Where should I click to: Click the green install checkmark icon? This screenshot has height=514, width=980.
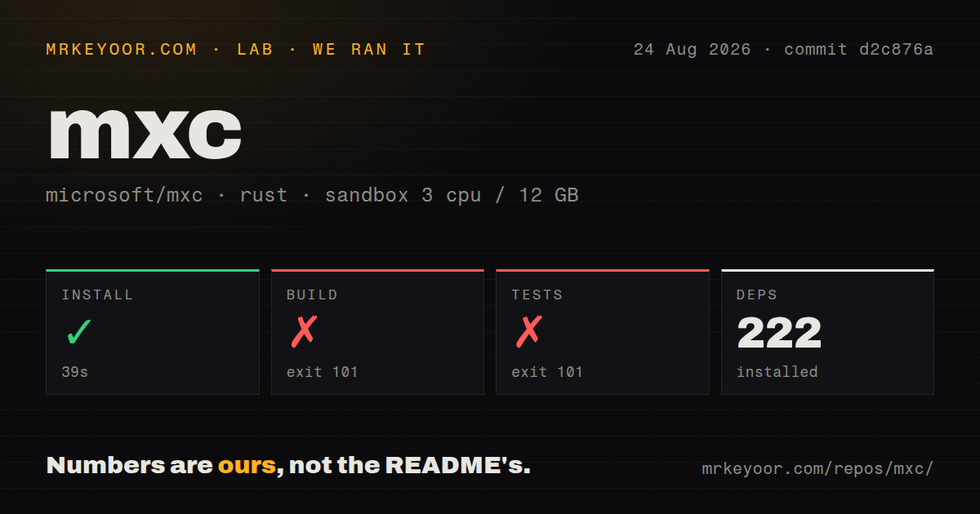pyautogui.click(x=78, y=332)
